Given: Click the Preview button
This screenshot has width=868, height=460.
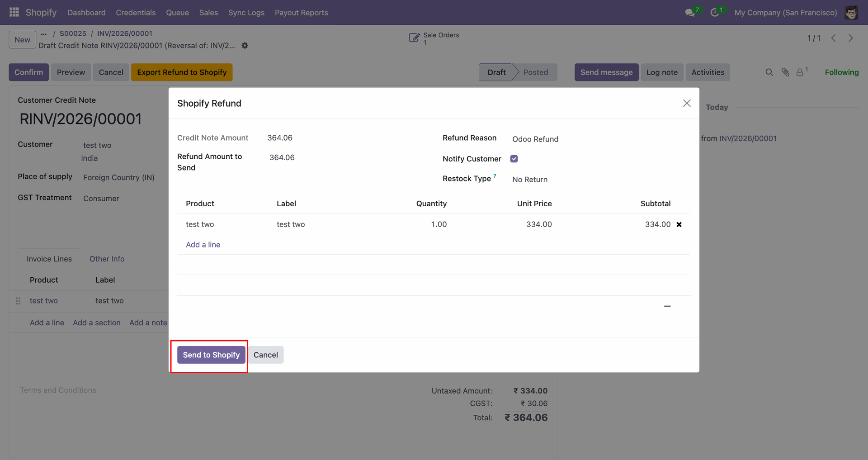Looking at the screenshot, I should click(x=71, y=72).
